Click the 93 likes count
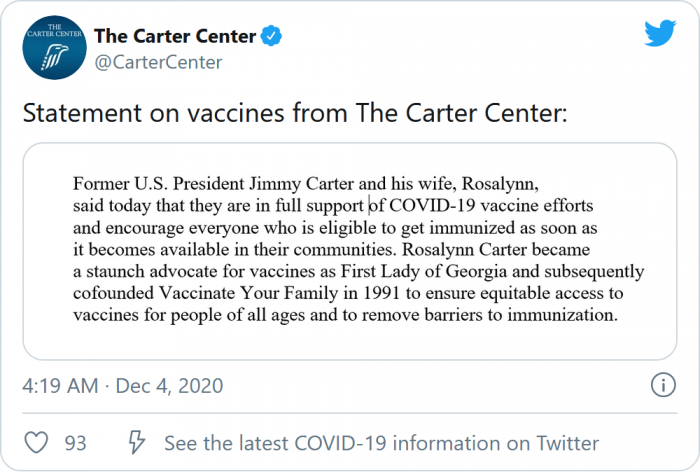700x472 pixels. click(75, 442)
